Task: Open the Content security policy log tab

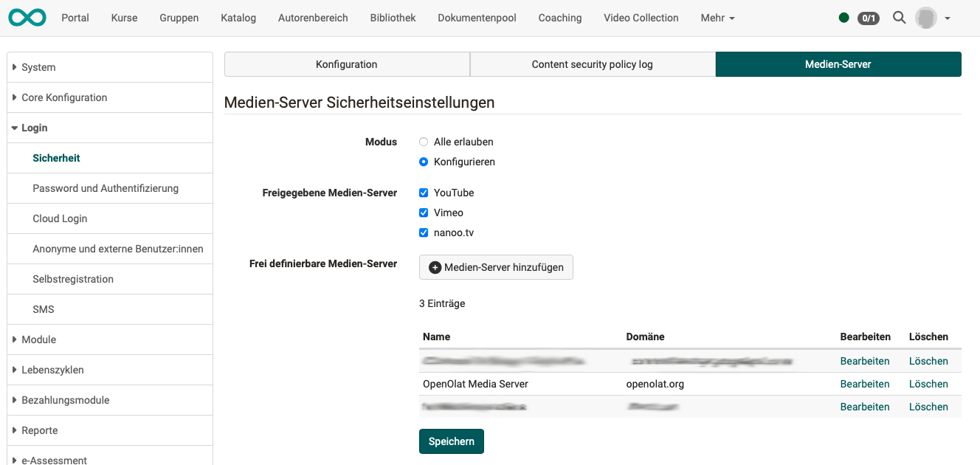Action: (x=593, y=64)
